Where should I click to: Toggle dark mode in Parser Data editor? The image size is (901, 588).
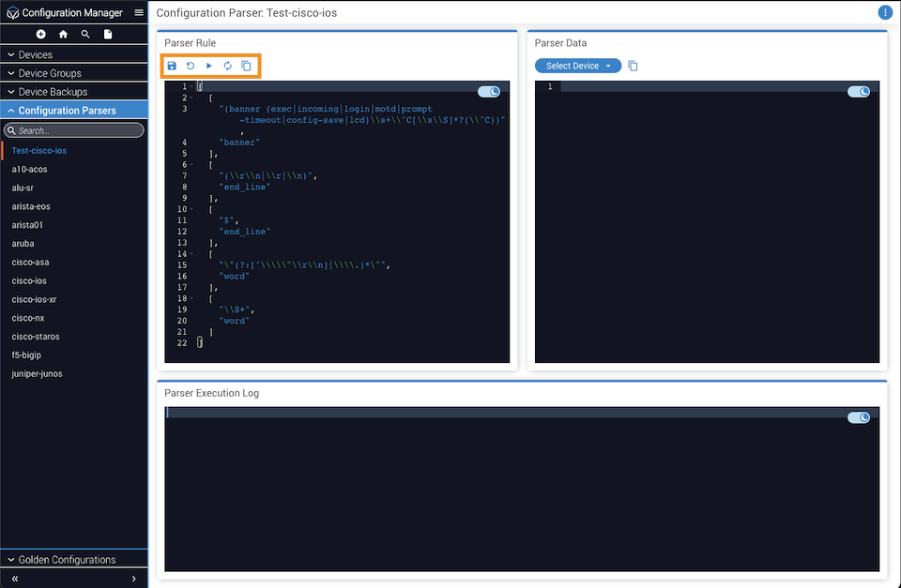coord(859,91)
